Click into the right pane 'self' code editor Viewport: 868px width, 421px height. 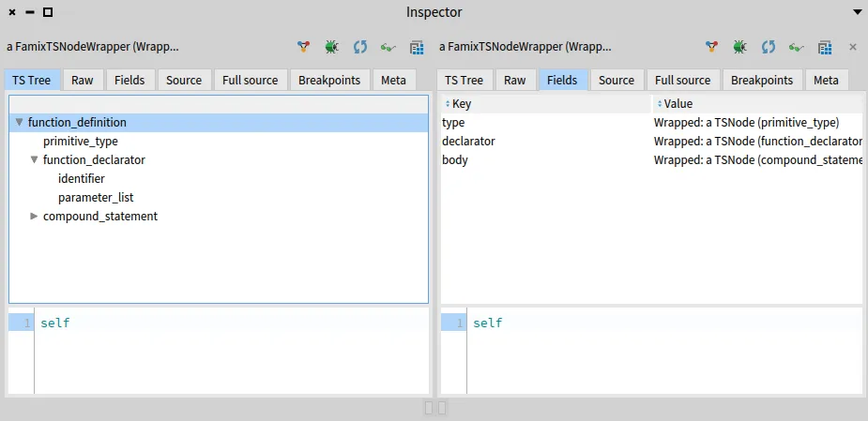coord(664,351)
